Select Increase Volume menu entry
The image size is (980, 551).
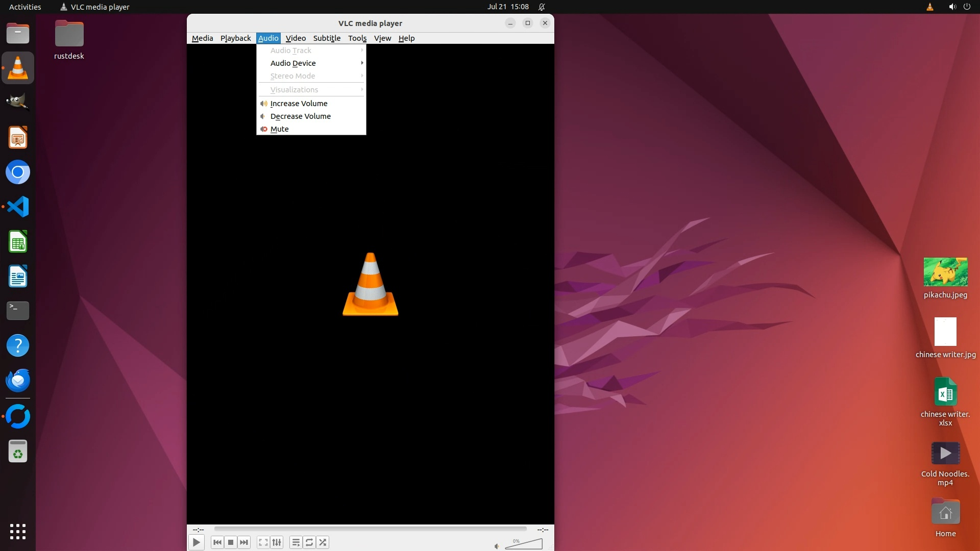coord(299,104)
